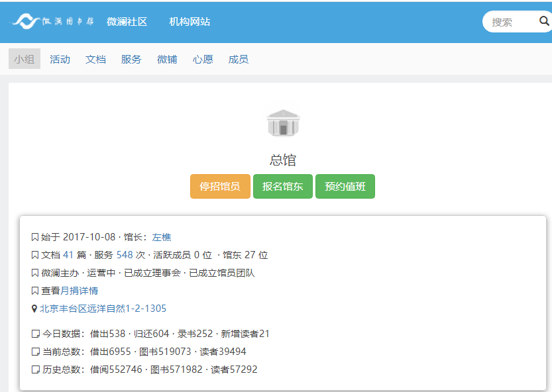Screen dimensions: 552x392
Task: Go to the 心愿 tab
Action: tap(203, 59)
